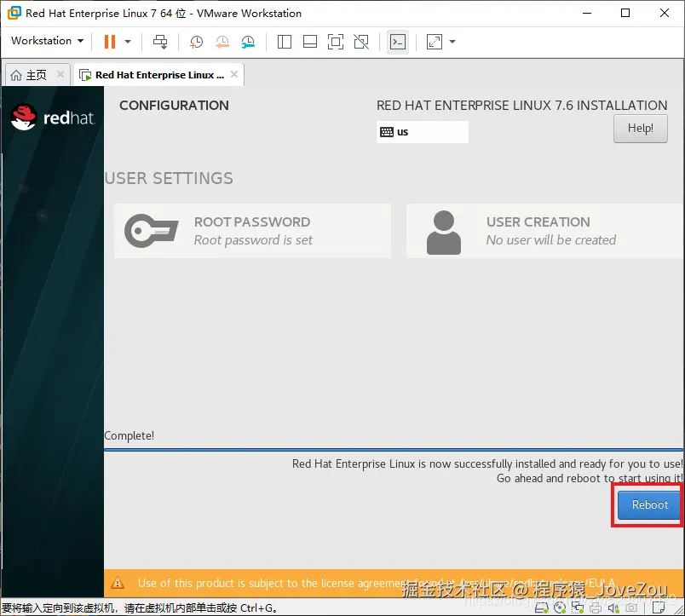Viewport: 685px width, 616px height.
Task: Click the Complete! progress bar
Action: point(394,449)
